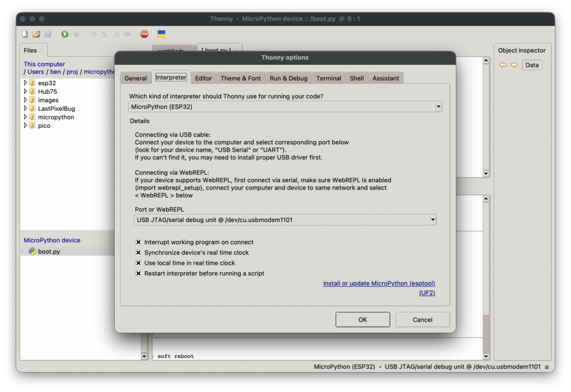Disable Interrupt working program on connect

coord(138,243)
